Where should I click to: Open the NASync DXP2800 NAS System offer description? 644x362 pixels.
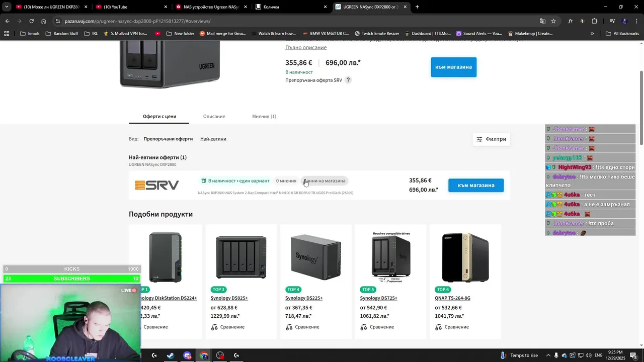[276, 193]
